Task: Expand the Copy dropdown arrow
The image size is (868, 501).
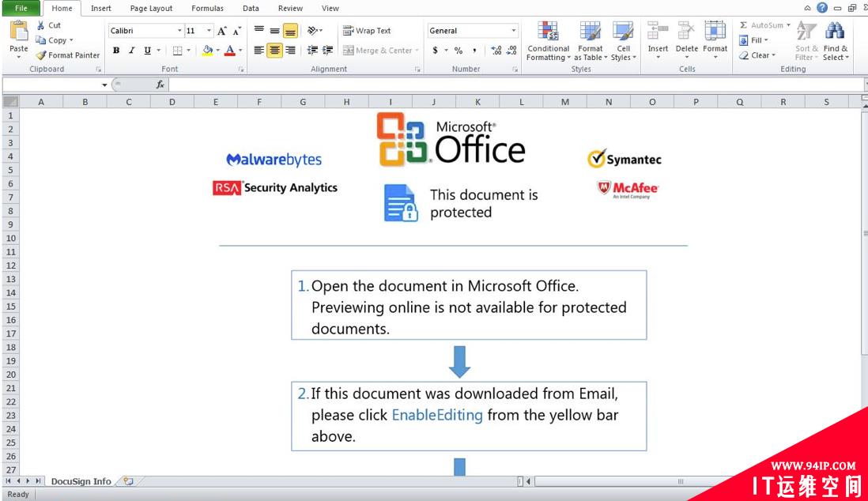Action: coord(71,40)
